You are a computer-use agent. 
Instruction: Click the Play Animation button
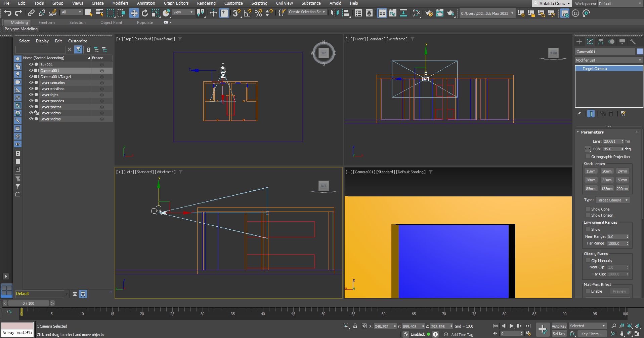point(511,326)
